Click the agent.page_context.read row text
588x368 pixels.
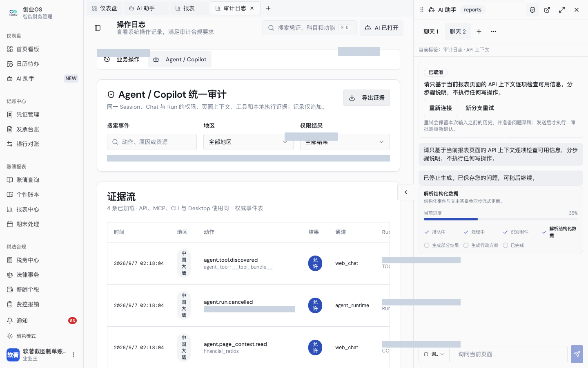tap(235, 344)
